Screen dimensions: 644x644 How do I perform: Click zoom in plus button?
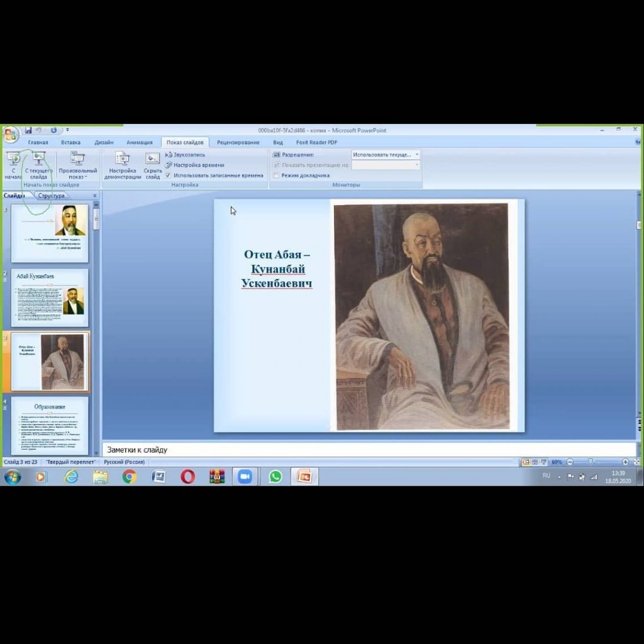coord(625,462)
